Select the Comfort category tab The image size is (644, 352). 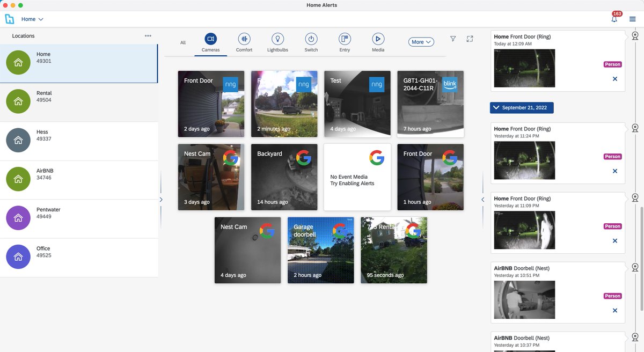[244, 42]
